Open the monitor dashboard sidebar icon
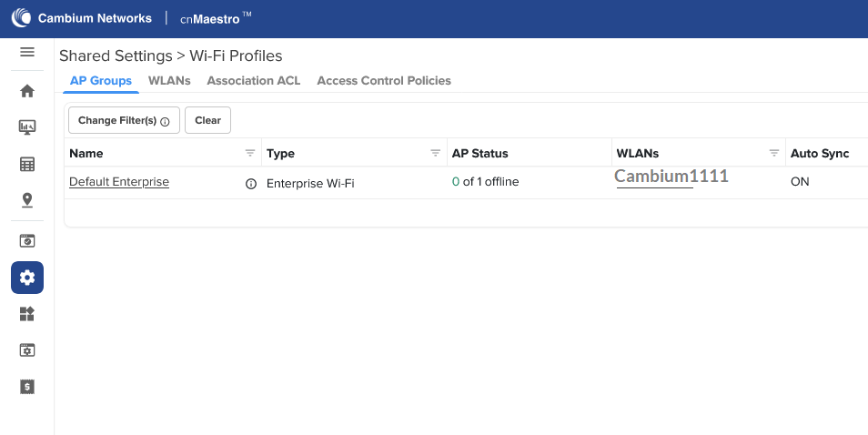Screen dimensions: 868x435 (x=27, y=127)
